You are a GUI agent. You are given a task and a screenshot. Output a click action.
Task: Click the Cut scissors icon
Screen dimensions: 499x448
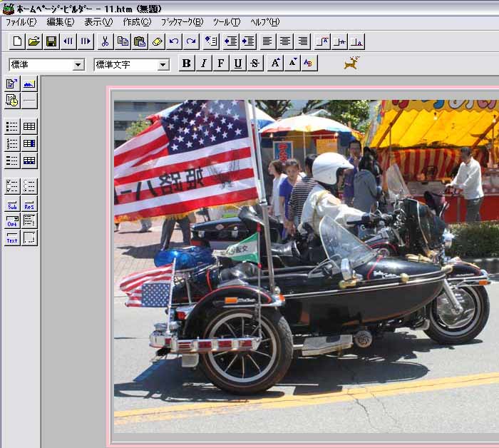[105, 41]
